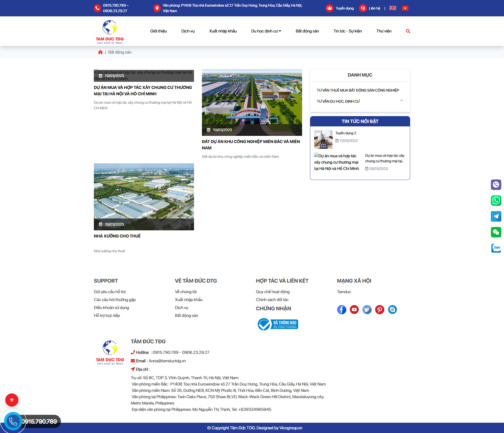This screenshot has width=504, height=433.
Task: Open the Nhà xưởng cho thuê aerial thumbnail
Action: (x=144, y=197)
